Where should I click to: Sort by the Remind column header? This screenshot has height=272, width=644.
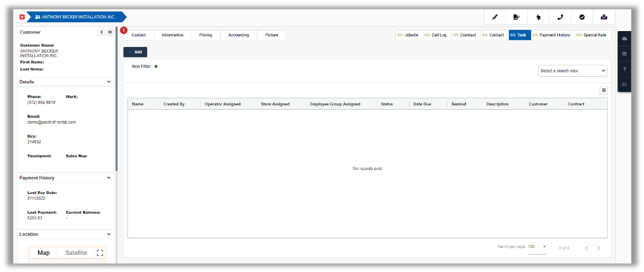(458, 105)
